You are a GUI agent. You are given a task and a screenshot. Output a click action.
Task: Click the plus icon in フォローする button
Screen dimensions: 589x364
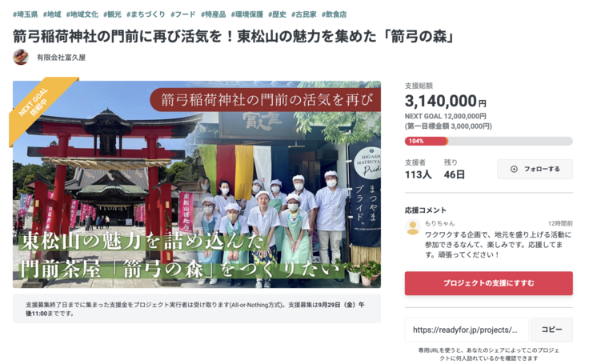click(x=514, y=169)
